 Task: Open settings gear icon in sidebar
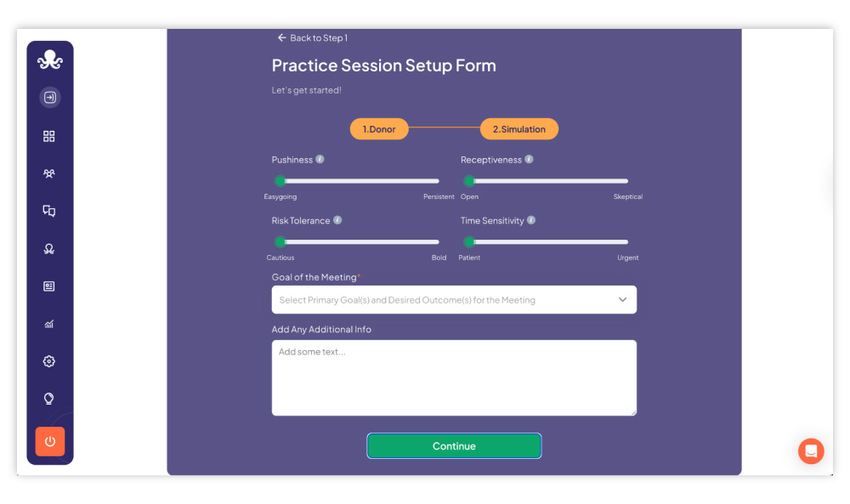(49, 361)
